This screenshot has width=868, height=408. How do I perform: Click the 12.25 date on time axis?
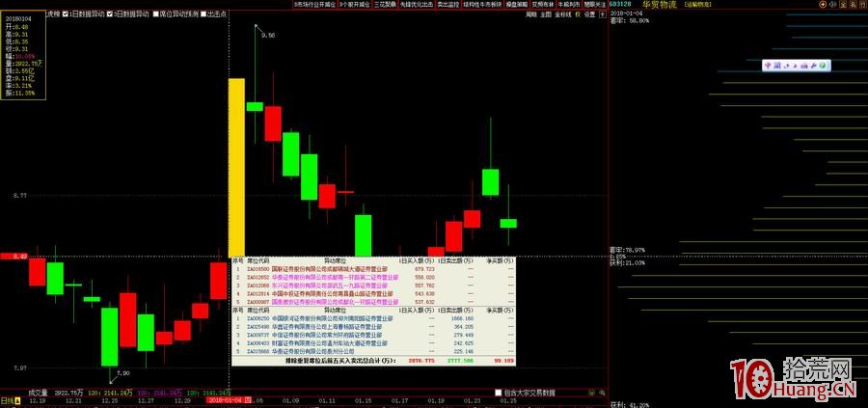[110, 400]
